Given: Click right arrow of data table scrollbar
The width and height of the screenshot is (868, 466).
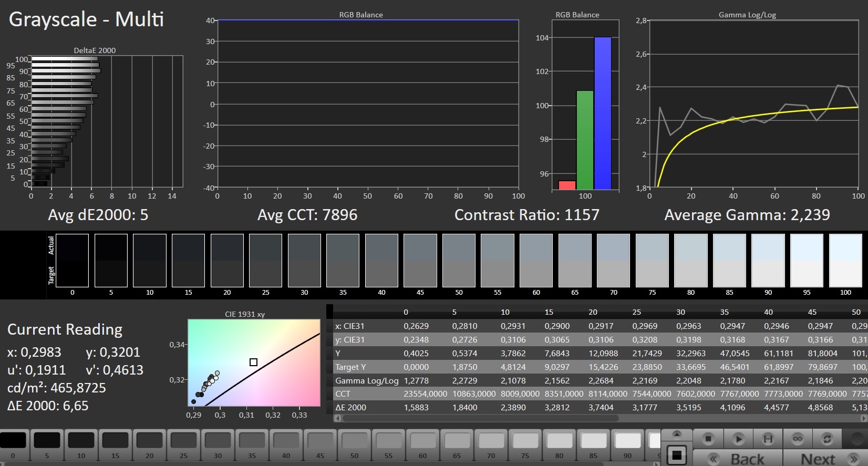Looking at the screenshot, I should (863, 419).
